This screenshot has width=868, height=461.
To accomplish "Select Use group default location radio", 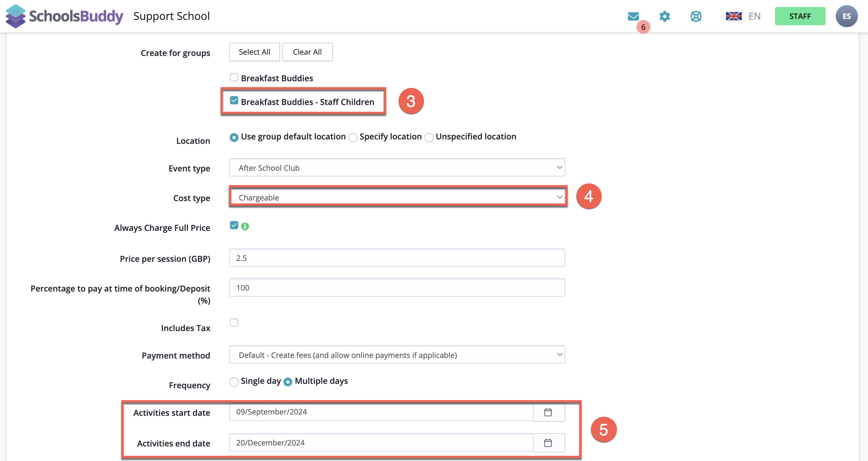I will (x=234, y=138).
